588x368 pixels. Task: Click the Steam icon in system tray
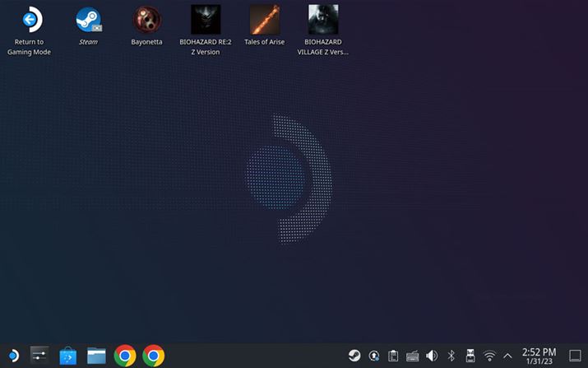[354, 356]
